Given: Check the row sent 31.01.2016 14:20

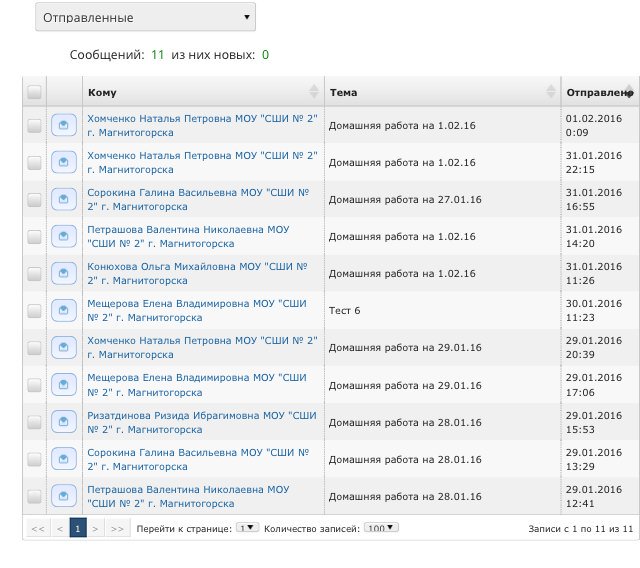Looking at the screenshot, I should point(34,236).
